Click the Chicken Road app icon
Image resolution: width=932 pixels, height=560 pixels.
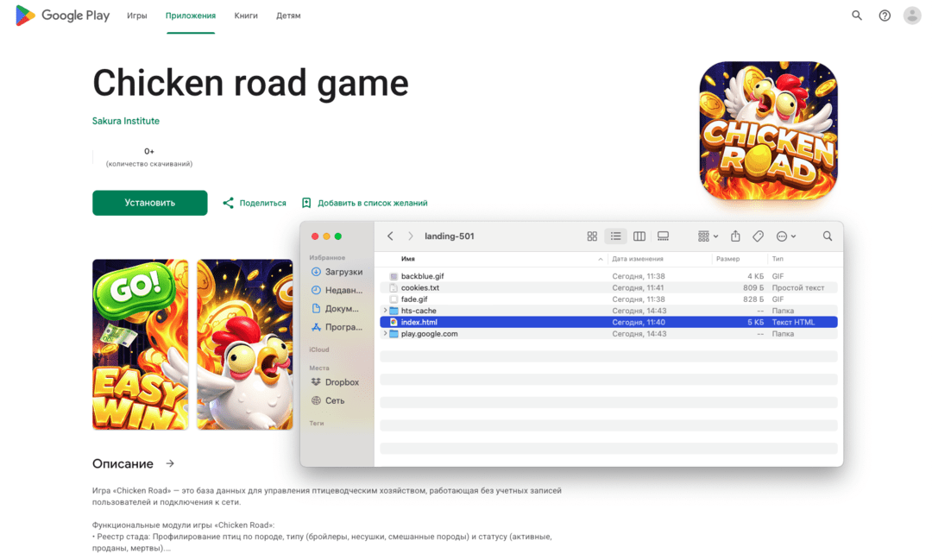tap(768, 130)
